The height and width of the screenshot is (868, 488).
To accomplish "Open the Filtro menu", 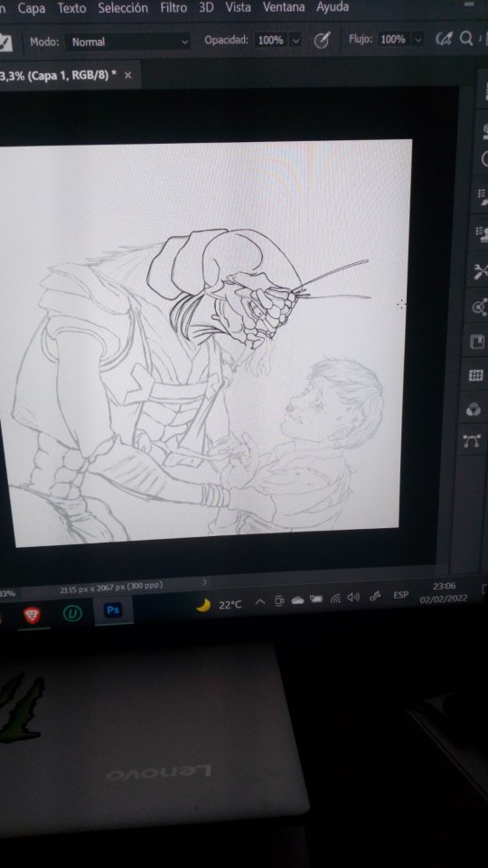I will [174, 8].
